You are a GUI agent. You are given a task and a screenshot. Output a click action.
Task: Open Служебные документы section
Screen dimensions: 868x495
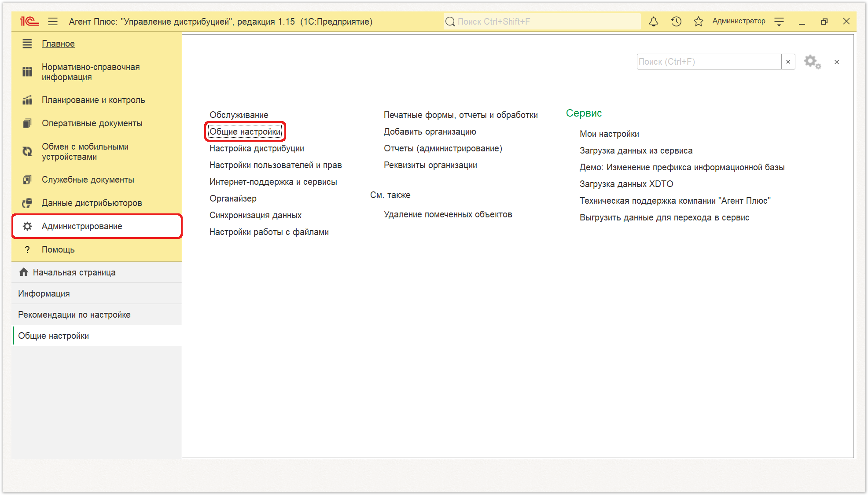tap(88, 180)
